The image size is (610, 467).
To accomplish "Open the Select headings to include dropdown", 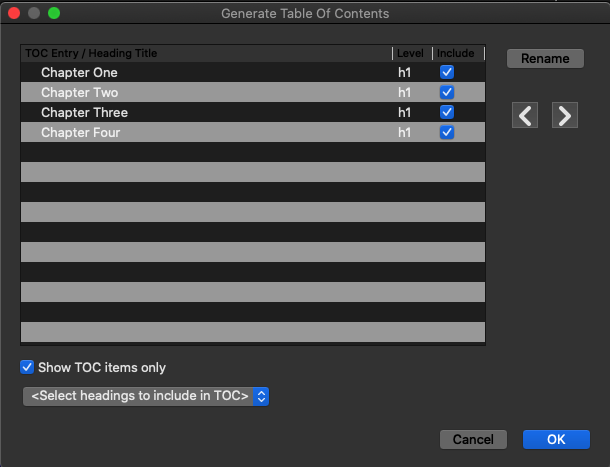I will pyautogui.click(x=146, y=396).
